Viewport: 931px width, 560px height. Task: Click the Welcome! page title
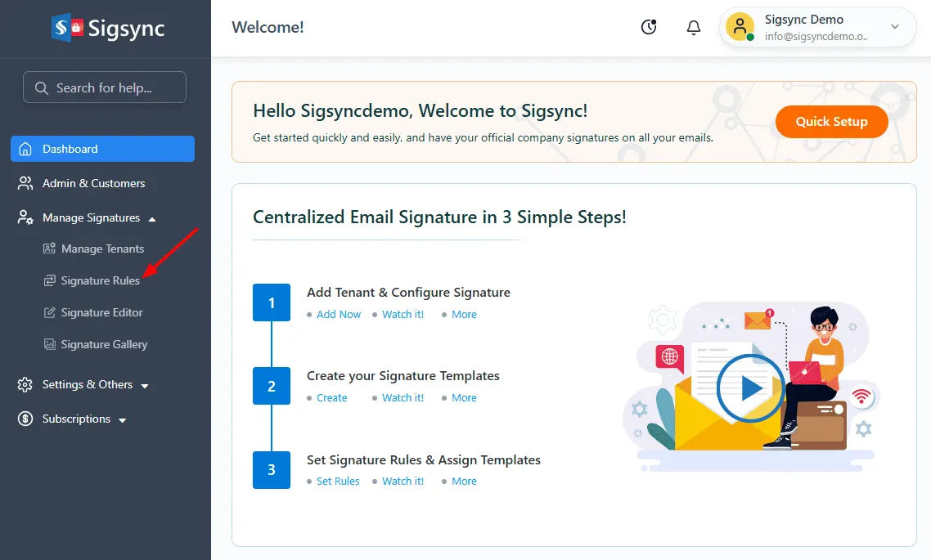pyautogui.click(x=268, y=27)
